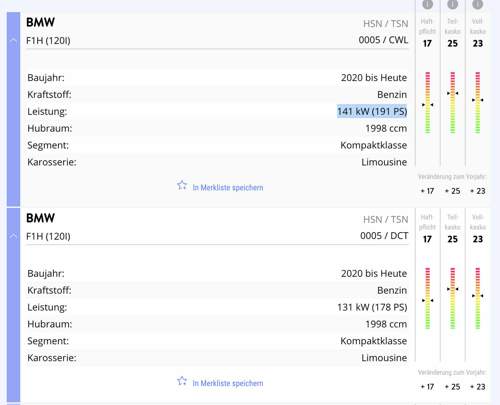The image size is (500, 405).
Task: Click Limousine in the CWL card
Action: [x=384, y=162]
